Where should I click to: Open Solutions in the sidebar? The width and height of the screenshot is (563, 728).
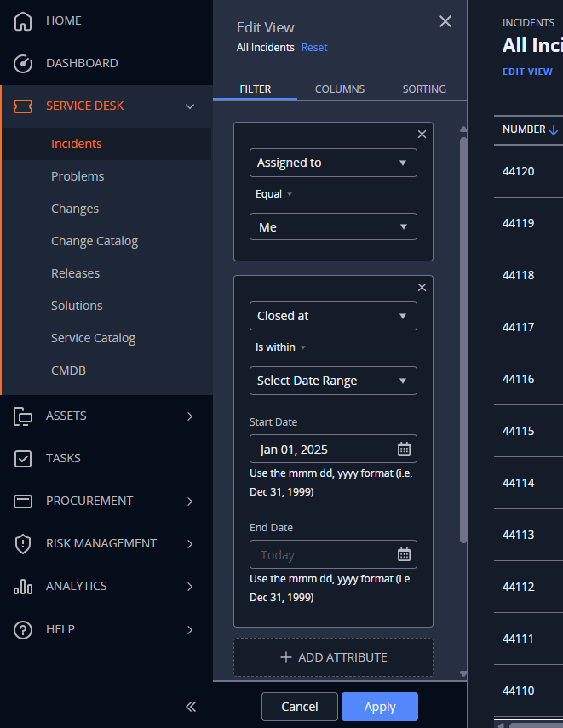coord(77,306)
